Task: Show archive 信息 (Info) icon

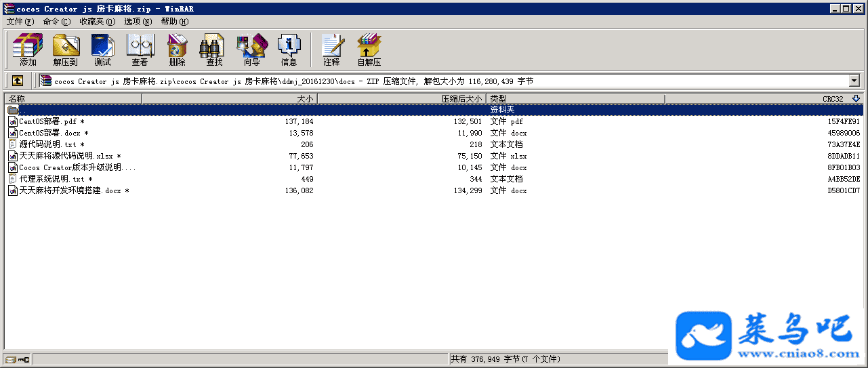Action: (289, 49)
